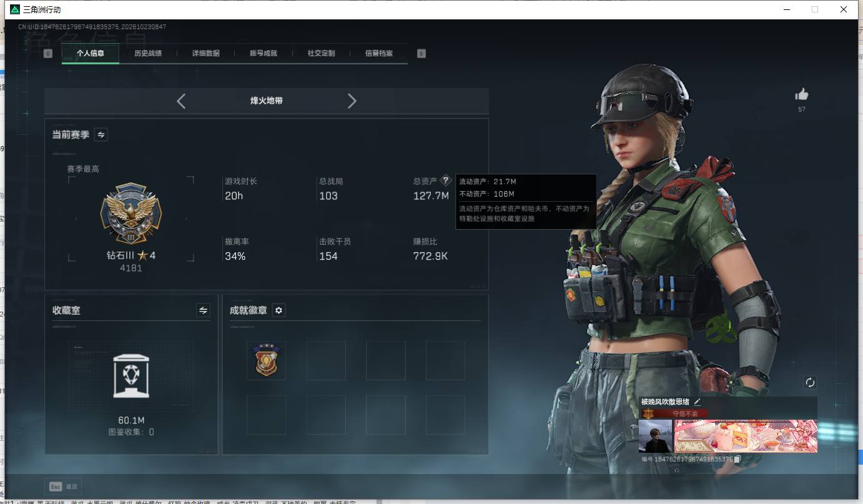The width and height of the screenshot is (863, 504).
Task: Click the player avatar thumbnail
Action: click(x=655, y=436)
